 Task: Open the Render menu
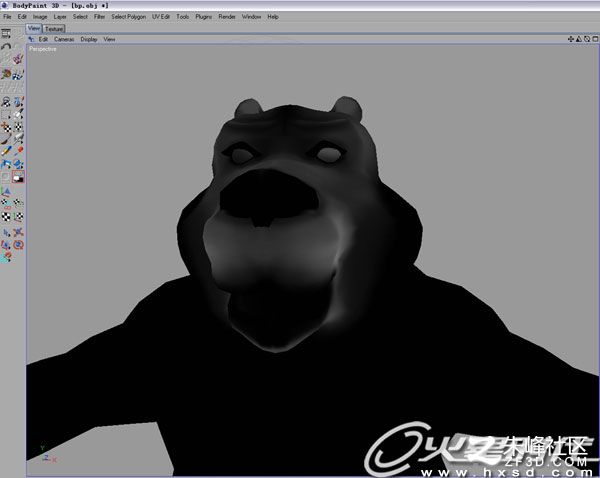[x=227, y=17]
